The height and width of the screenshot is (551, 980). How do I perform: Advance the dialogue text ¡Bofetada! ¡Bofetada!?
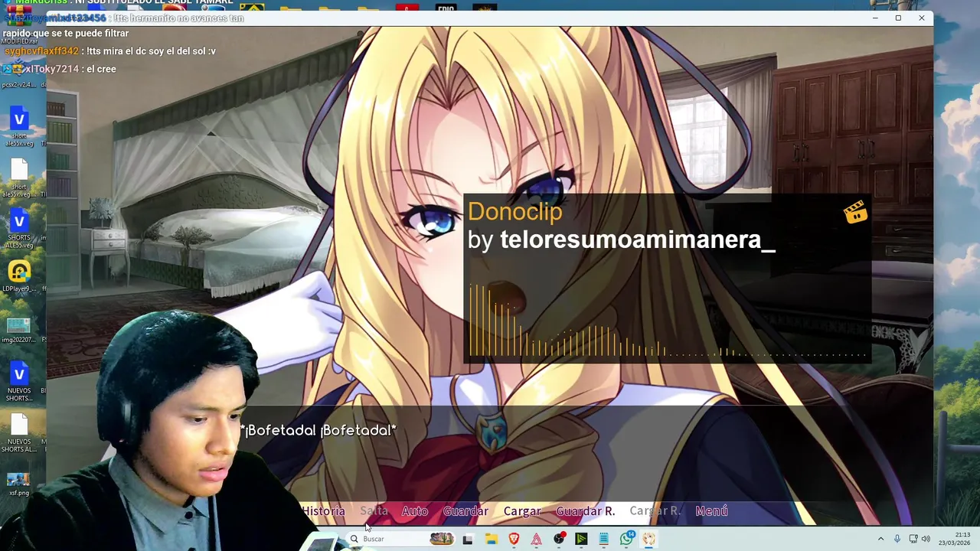pos(318,431)
